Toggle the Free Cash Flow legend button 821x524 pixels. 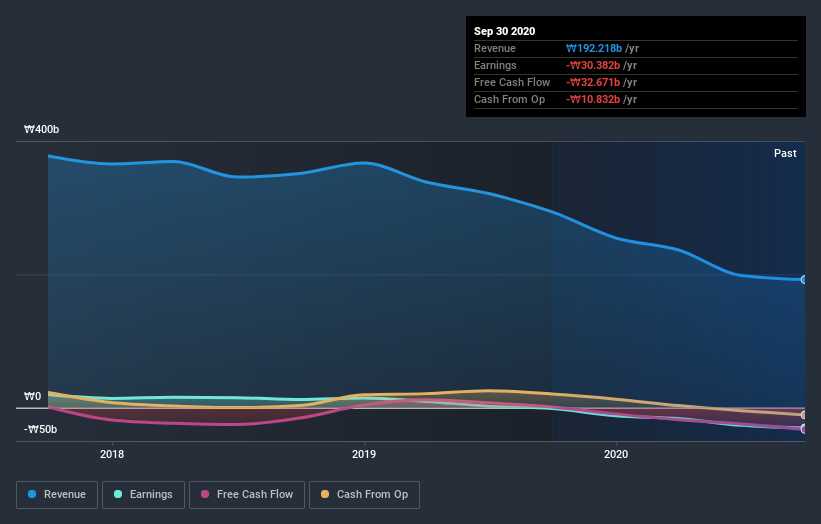click(x=247, y=495)
